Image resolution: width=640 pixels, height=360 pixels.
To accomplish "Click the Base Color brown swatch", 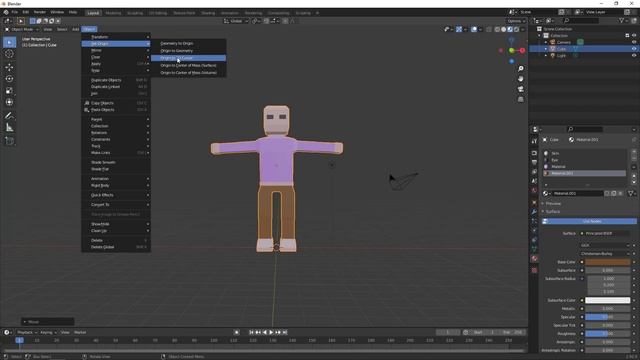I will [608, 262].
